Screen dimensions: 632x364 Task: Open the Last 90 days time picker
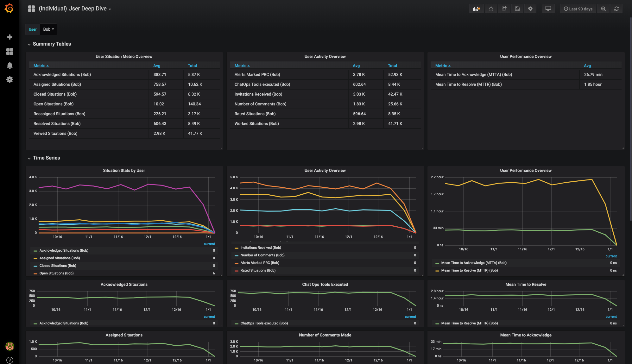click(x=578, y=9)
